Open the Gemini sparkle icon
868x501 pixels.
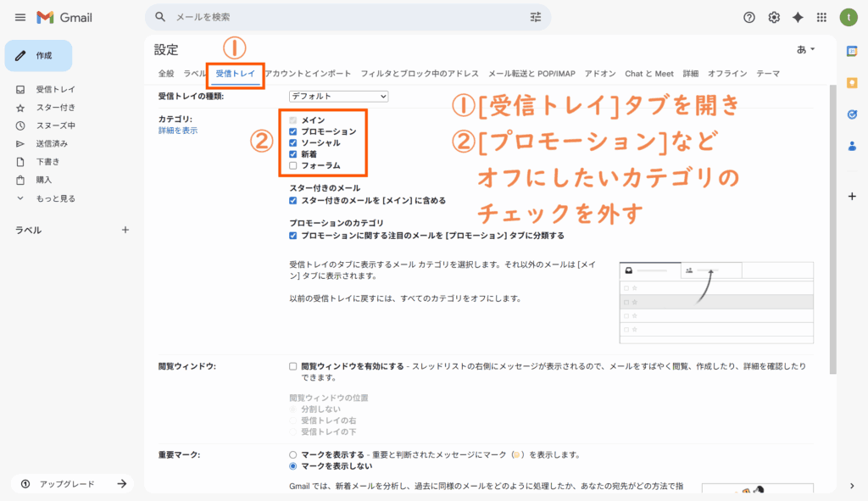pos(798,18)
